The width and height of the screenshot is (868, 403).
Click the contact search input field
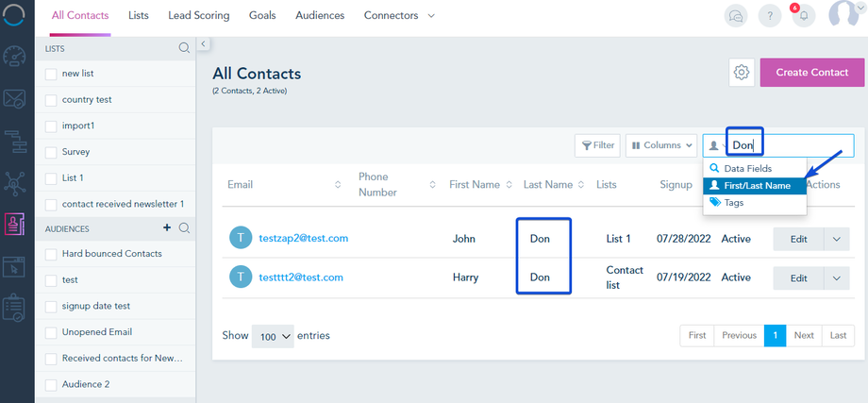coord(802,145)
